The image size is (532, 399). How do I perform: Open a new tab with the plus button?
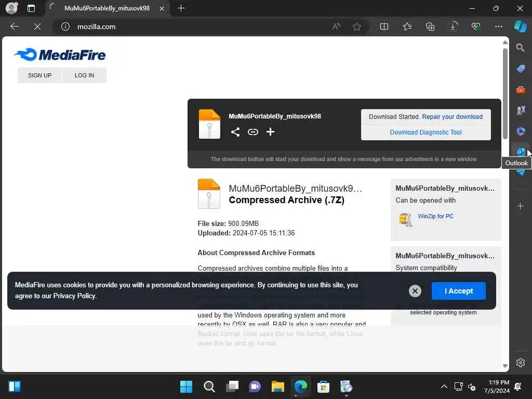coord(181,8)
